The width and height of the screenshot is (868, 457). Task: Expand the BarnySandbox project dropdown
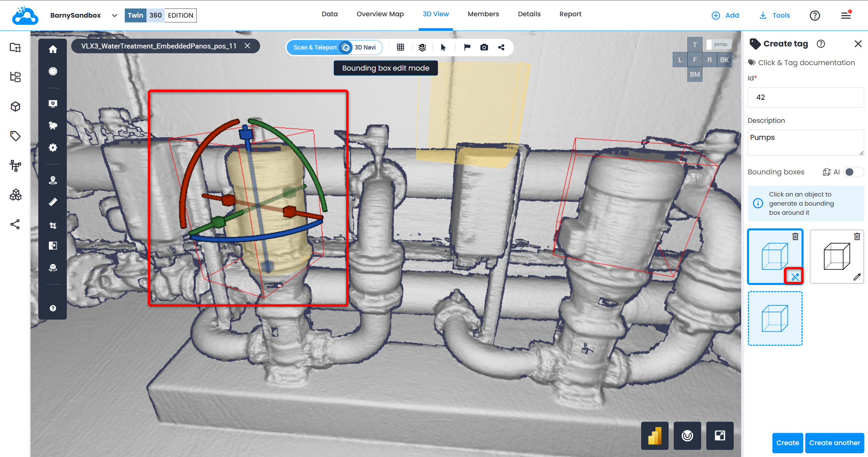click(x=114, y=16)
